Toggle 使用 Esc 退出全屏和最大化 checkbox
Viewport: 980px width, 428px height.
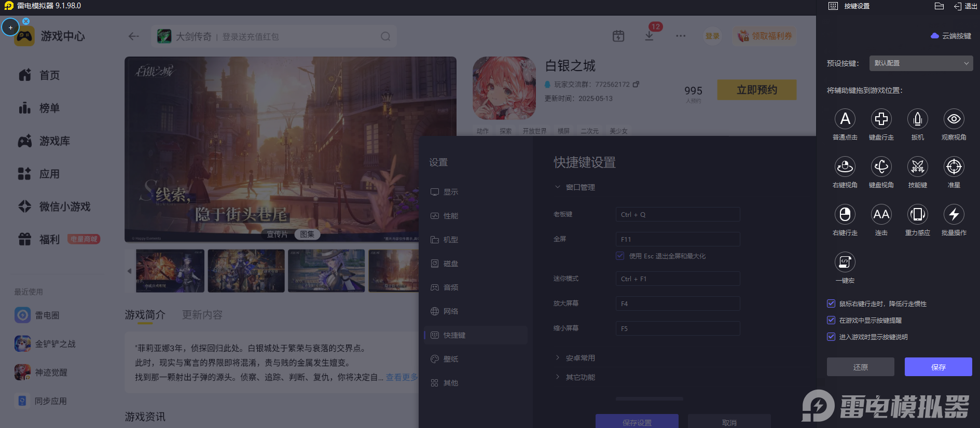pyautogui.click(x=620, y=256)
